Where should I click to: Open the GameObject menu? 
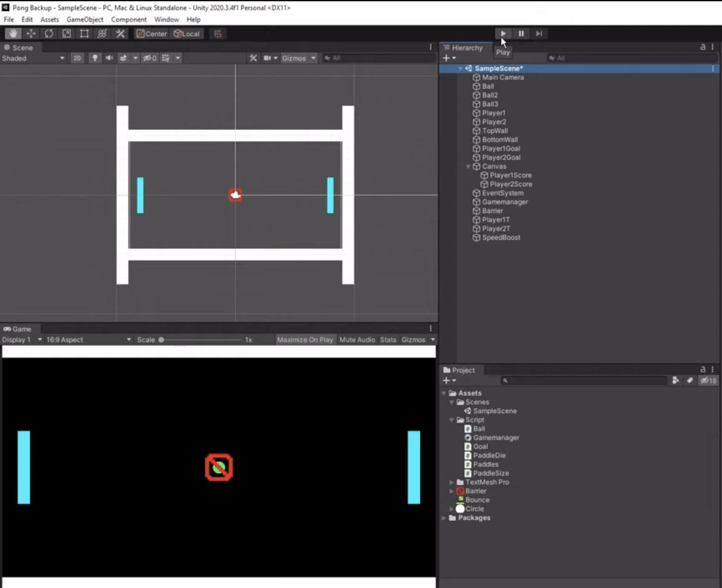point(85,20)
